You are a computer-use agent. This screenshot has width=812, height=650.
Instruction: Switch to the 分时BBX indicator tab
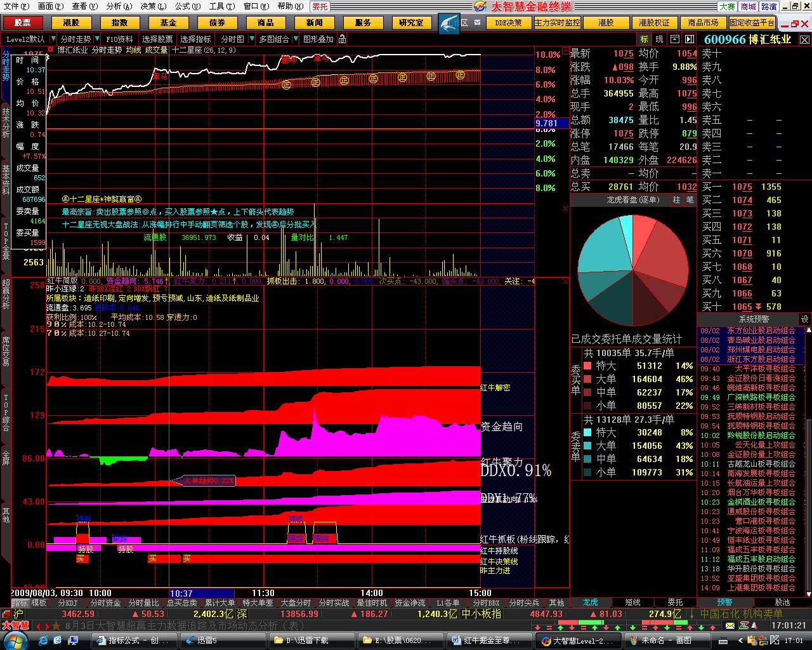pos(486,602)
